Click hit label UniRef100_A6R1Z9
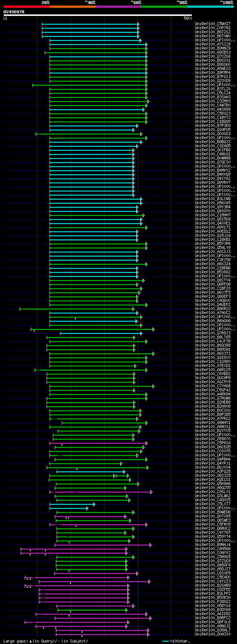This screenshot has width=237, height=644. [213, 370]
